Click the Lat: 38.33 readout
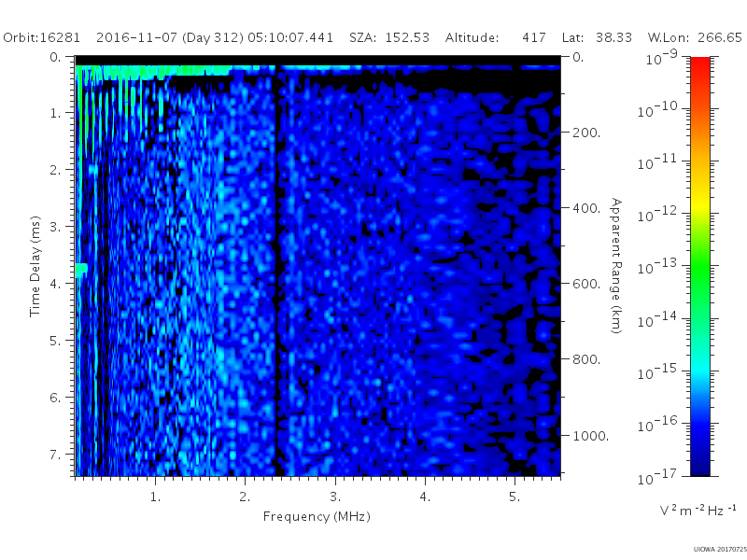 (597, 37)
